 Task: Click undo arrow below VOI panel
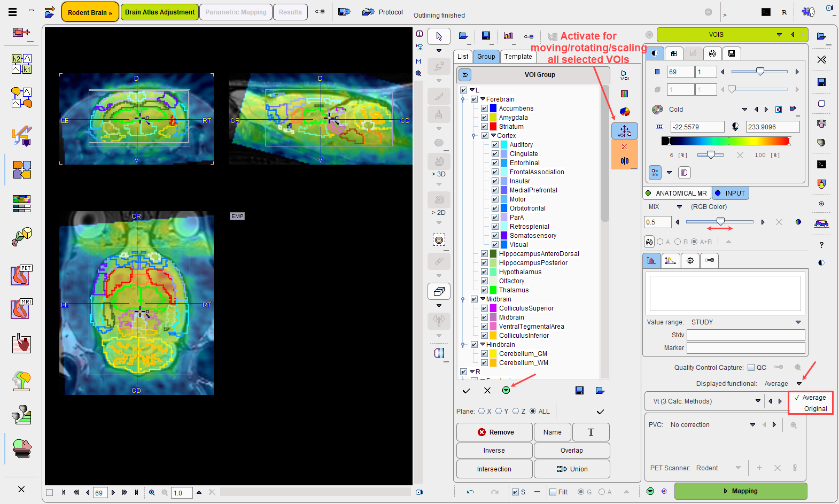(470, 492)
